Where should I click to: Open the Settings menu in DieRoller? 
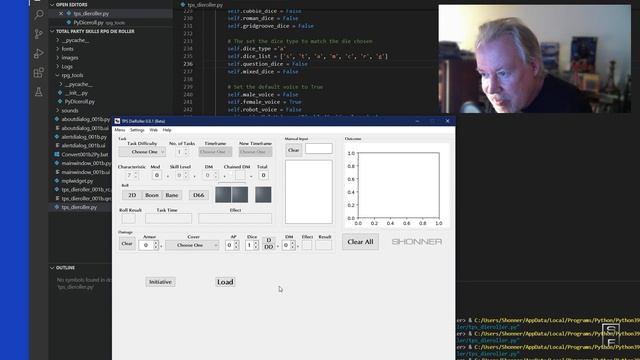point(137,130)
